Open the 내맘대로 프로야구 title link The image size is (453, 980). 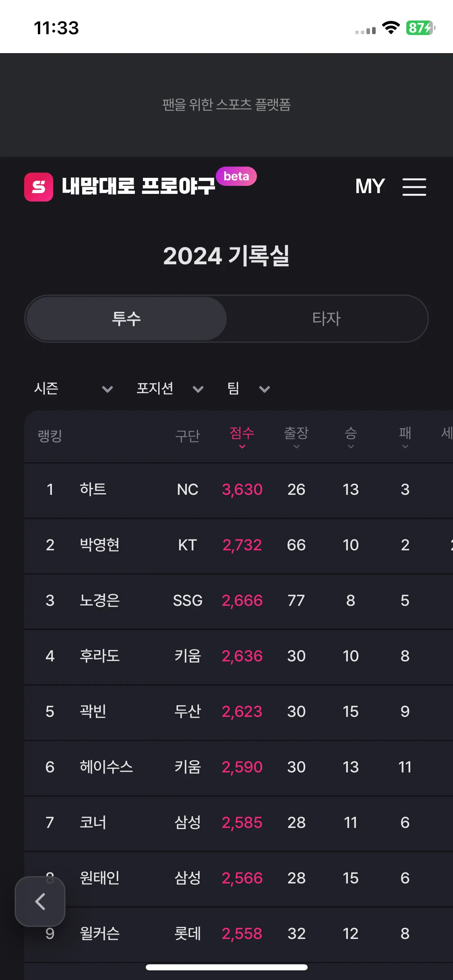139,186
